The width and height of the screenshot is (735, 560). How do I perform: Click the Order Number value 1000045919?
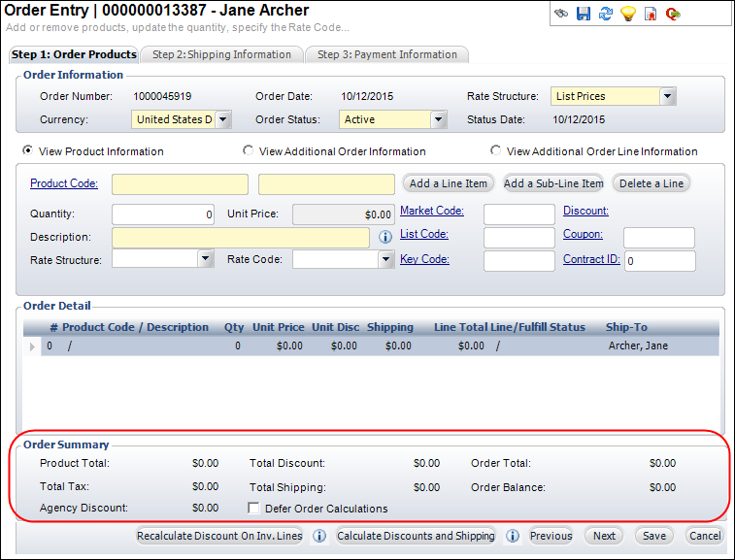pos(162,96)
